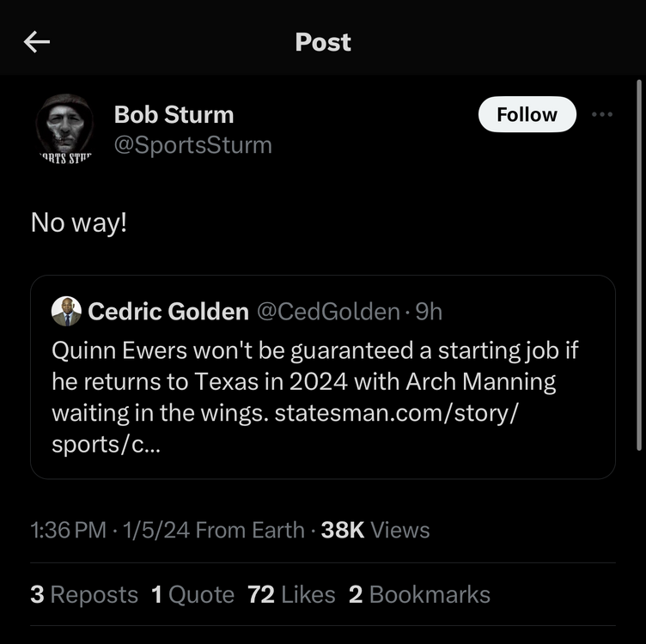
Task: Tap the back arrow icon
Action: pos(37,41)
